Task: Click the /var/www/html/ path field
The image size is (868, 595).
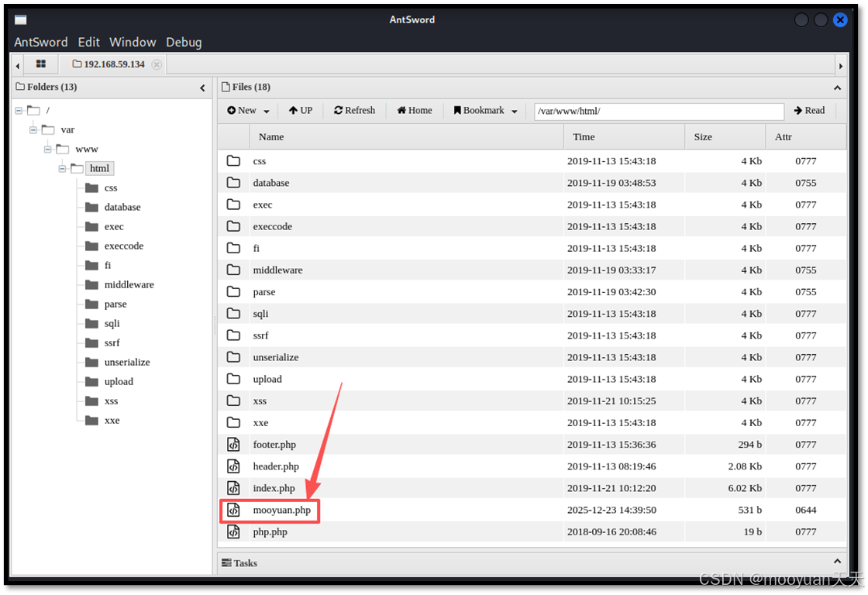Action: point(659,112)
